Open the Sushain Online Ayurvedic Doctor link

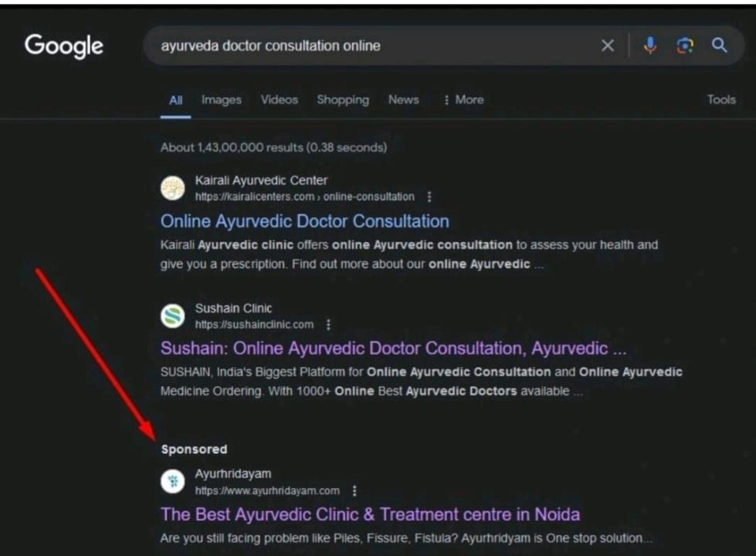393,348
